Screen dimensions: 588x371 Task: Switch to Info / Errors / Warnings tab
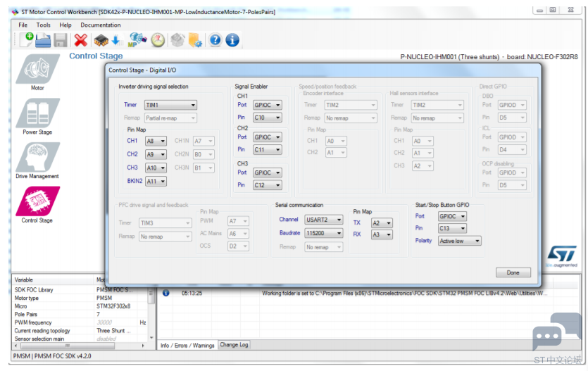(187, 345)
